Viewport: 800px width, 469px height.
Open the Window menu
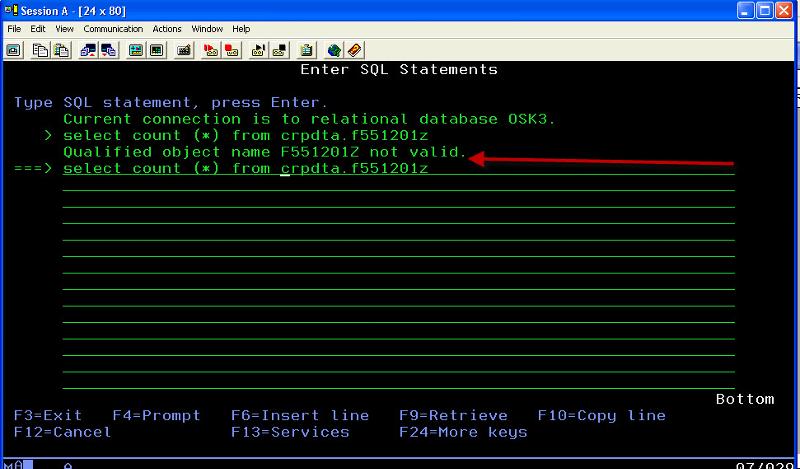pyautogui.click(x=207, y=29)
